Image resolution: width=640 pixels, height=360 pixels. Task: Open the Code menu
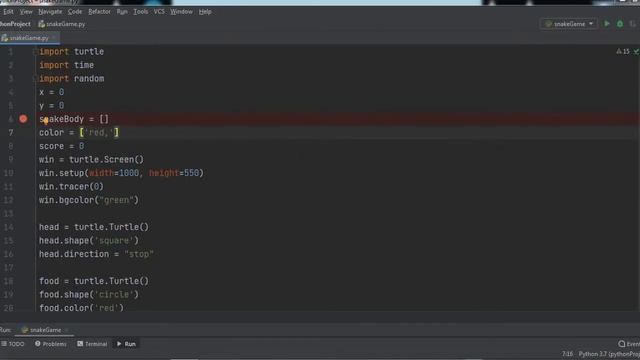tap(75, 12)
